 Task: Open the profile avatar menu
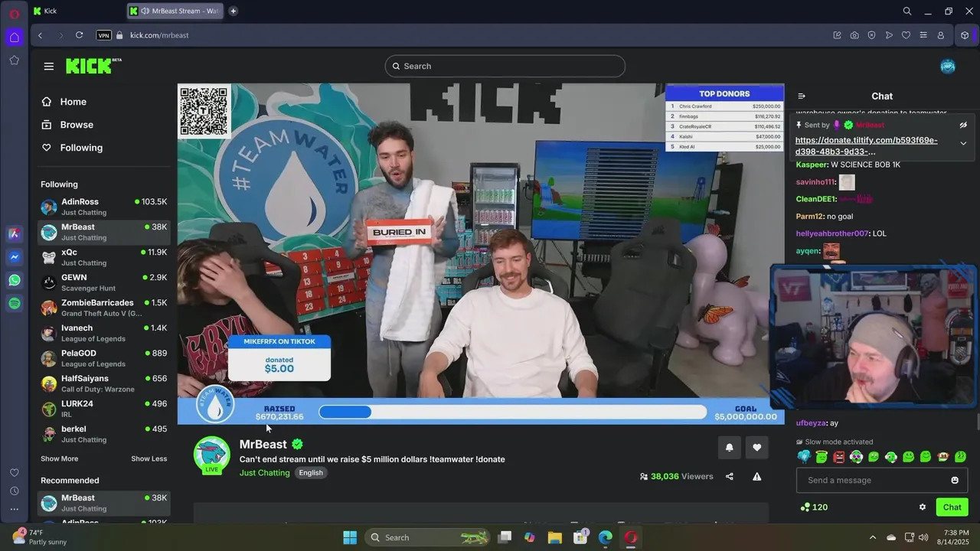948,66
